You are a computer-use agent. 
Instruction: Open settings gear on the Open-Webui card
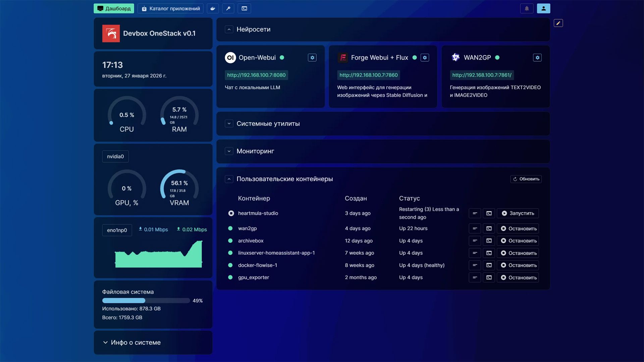[x=312, y=57]
